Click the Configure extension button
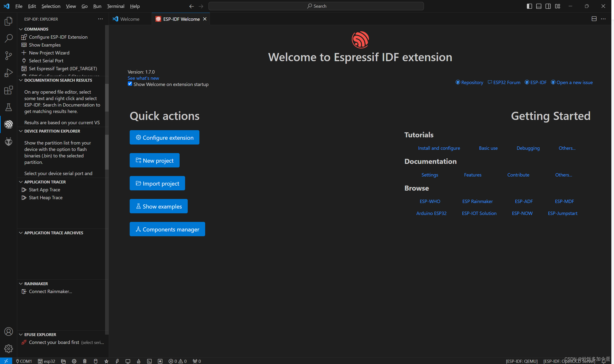 pos(164,137)
